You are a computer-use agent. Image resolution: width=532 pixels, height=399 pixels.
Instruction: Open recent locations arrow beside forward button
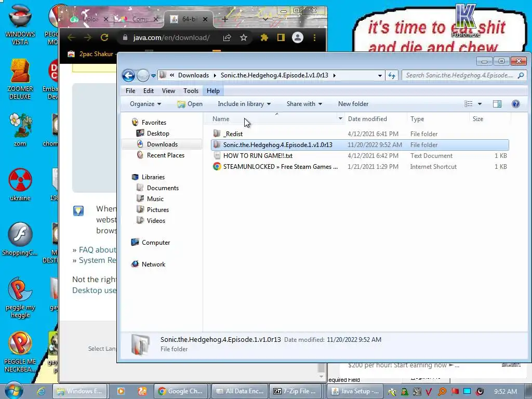(x=153, y=76)
